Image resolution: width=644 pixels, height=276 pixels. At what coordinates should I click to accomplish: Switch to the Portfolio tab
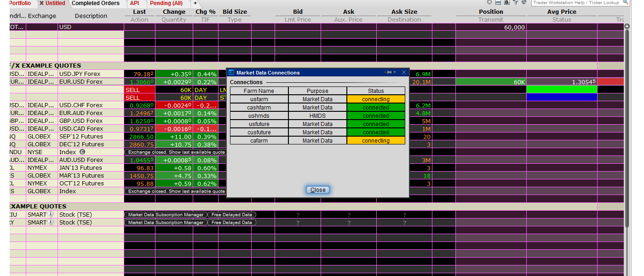[x=20, y=3]
